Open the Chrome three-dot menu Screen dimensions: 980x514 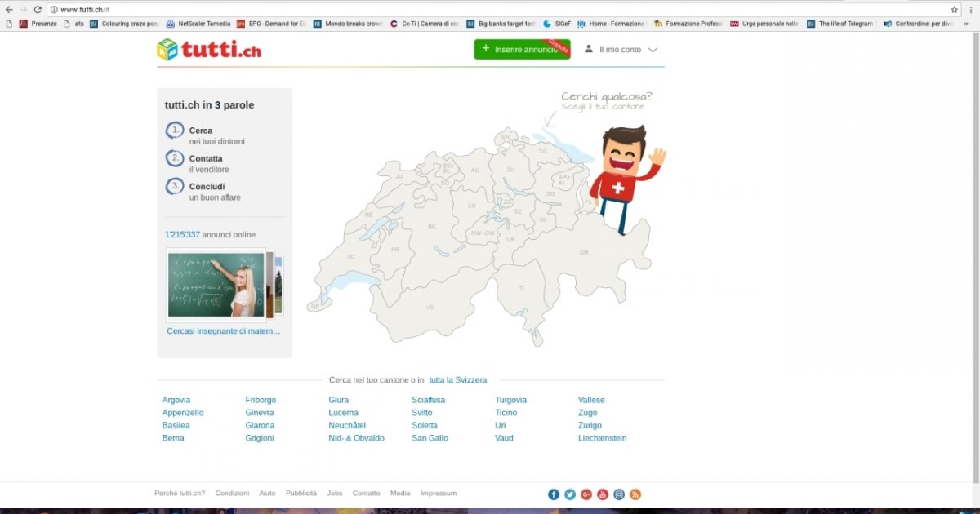972,9
